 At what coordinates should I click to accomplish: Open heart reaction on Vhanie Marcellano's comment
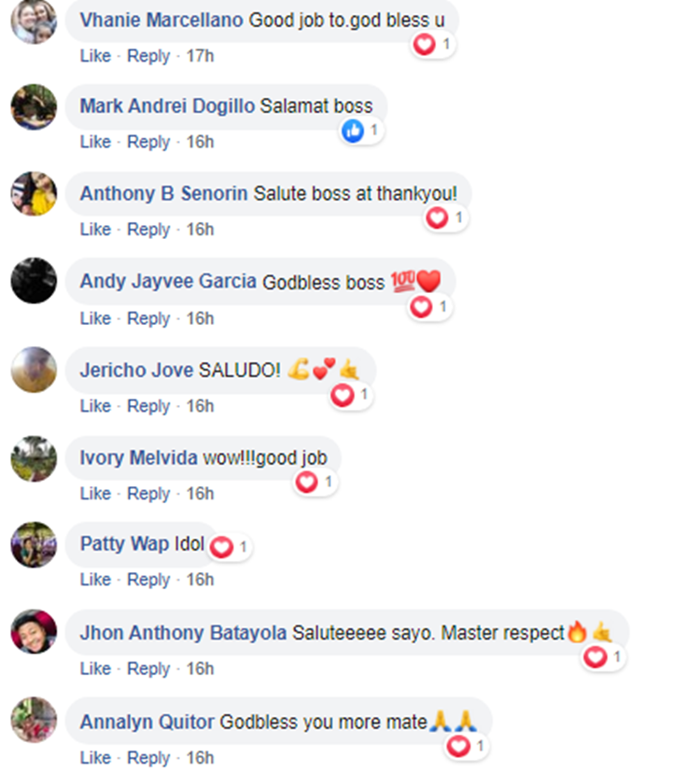[433, 45]
